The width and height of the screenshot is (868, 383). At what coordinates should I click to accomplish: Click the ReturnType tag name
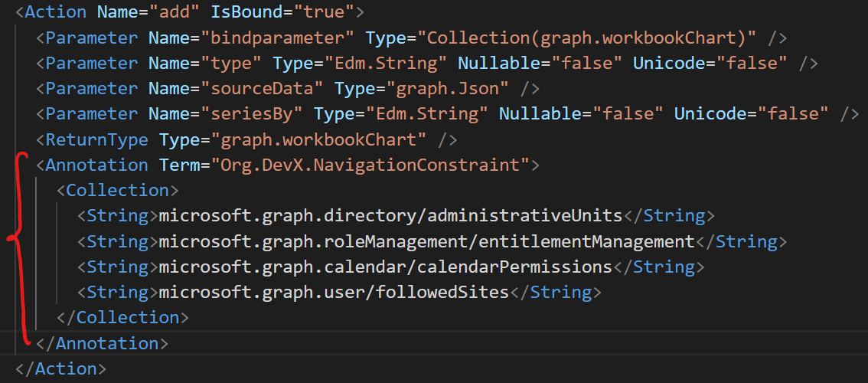pyautogui.click(x=97, y=139)
